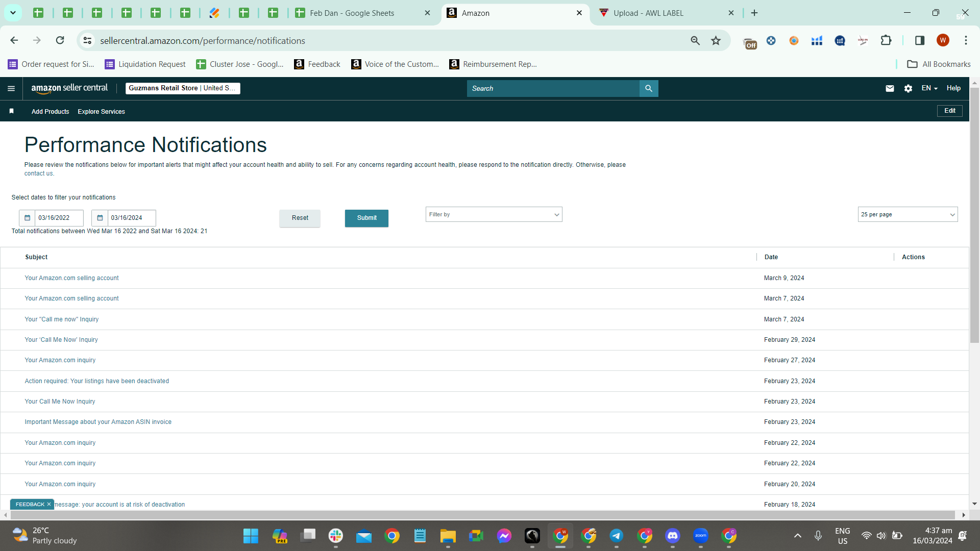Image resolution: width=980 pixels, height=551 pixels.
Task: Open the Liquidation Request bookmark
Action: (145, 64)
